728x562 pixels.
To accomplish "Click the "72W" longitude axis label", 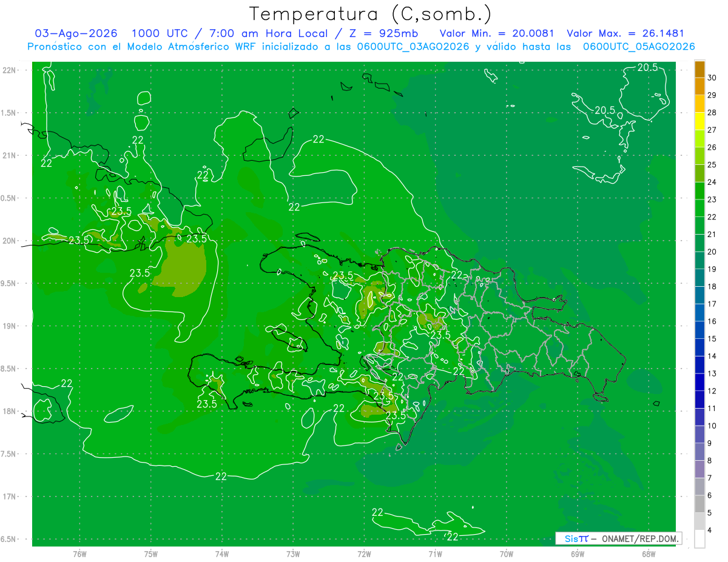I will (x=364, y=554).
